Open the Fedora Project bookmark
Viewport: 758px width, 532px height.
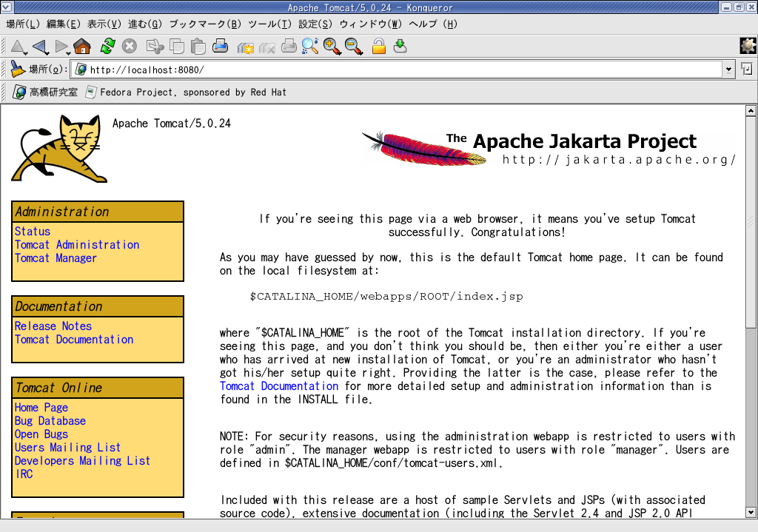186,92
